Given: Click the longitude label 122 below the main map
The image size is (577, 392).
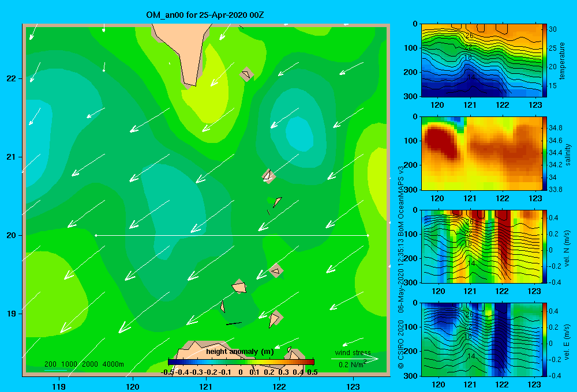Looking at the screenshot, I should [280, 386].
